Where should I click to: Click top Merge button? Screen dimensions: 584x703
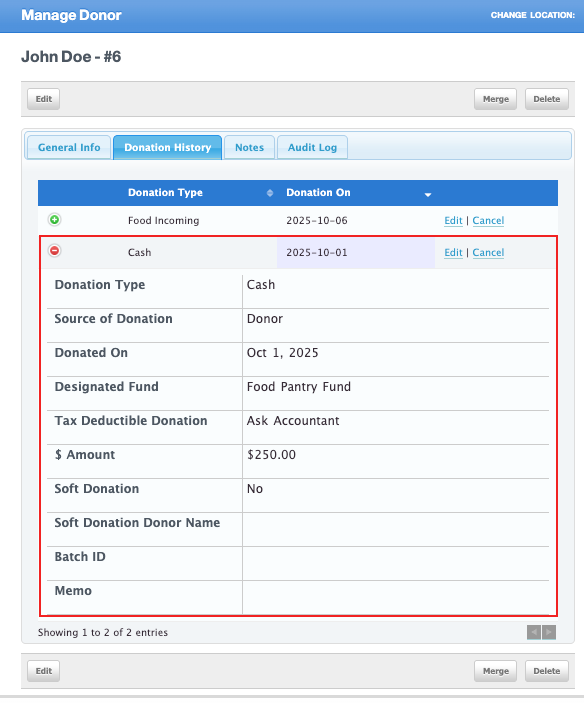[x=496, y=99]
